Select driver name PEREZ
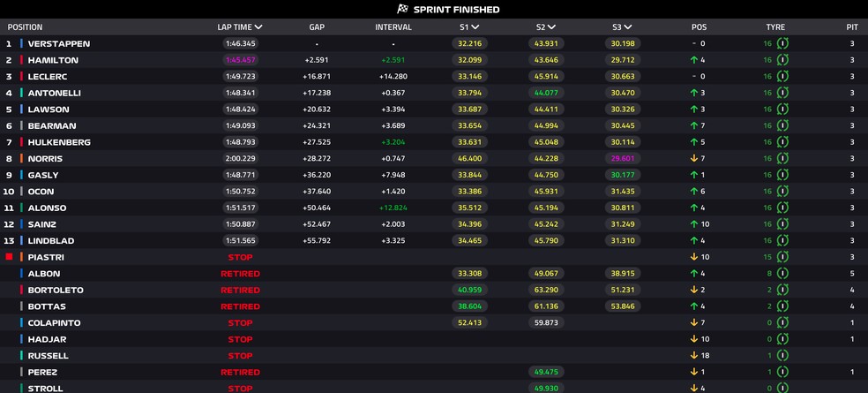 pos(42,372)
